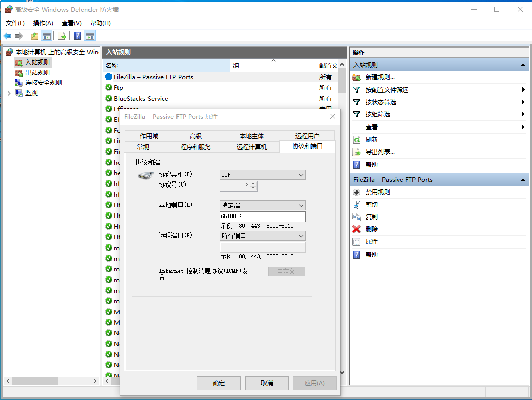Viewport: 532px width, 400px height.
Task: Click 属性 in the actions pane
Action: pyautogui.click(x=371, y=242)
